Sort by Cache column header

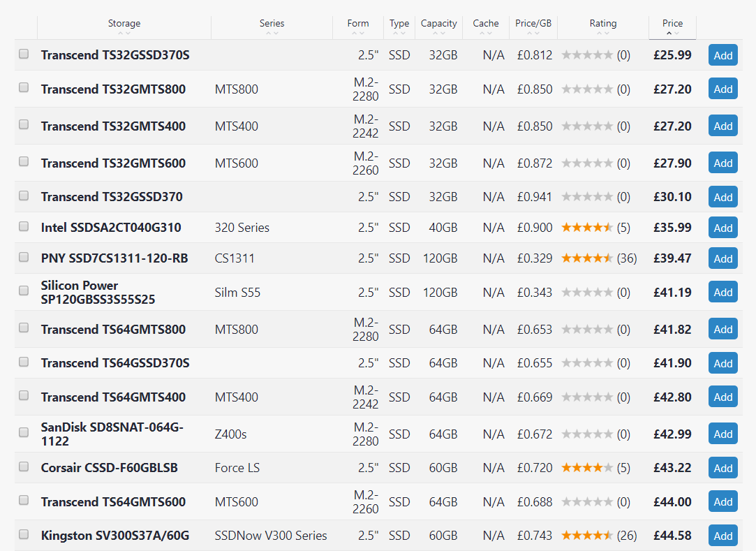point(486,23)
